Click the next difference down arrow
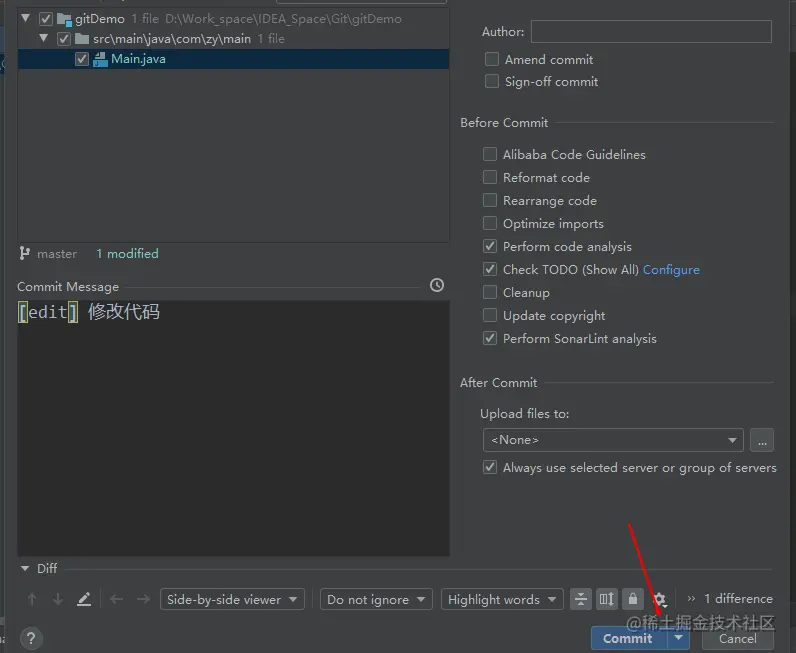Image resolution: width=796 pixels, height=653 pixels. point(58,599)
